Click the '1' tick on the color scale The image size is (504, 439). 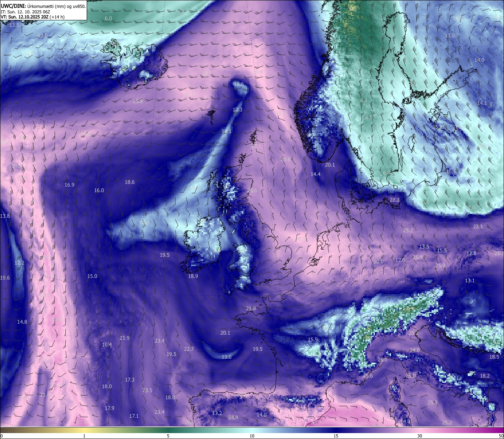[x=84, y=436]
